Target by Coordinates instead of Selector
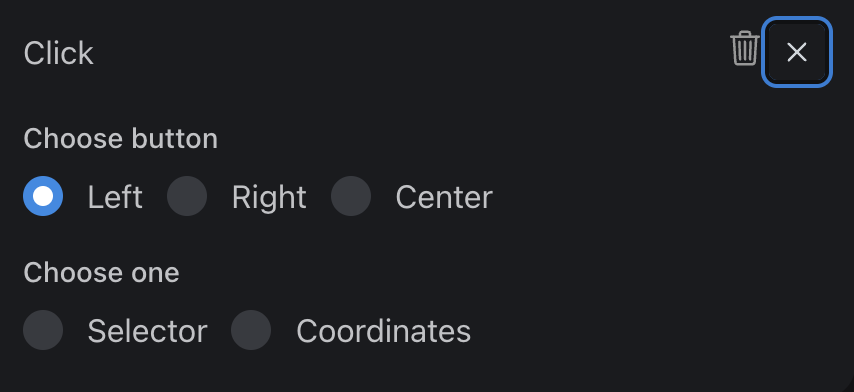This screenshot has width=854, height=392. click(x=251, y=330)
